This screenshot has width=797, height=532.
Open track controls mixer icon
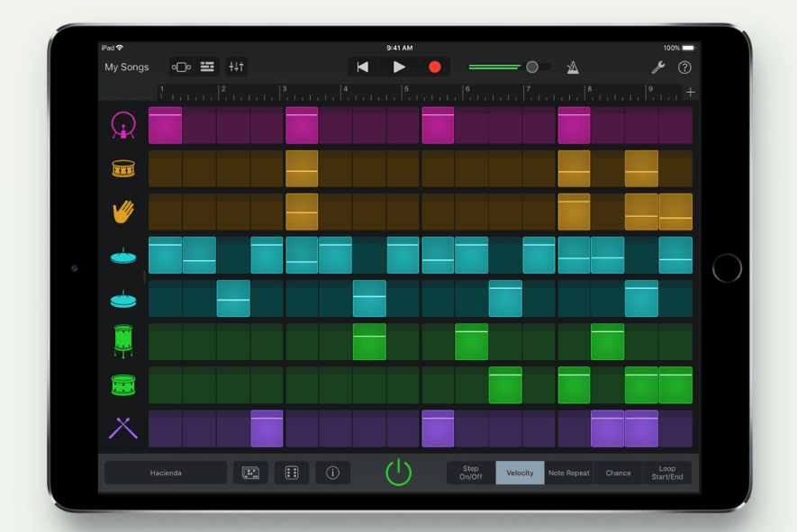236,68
